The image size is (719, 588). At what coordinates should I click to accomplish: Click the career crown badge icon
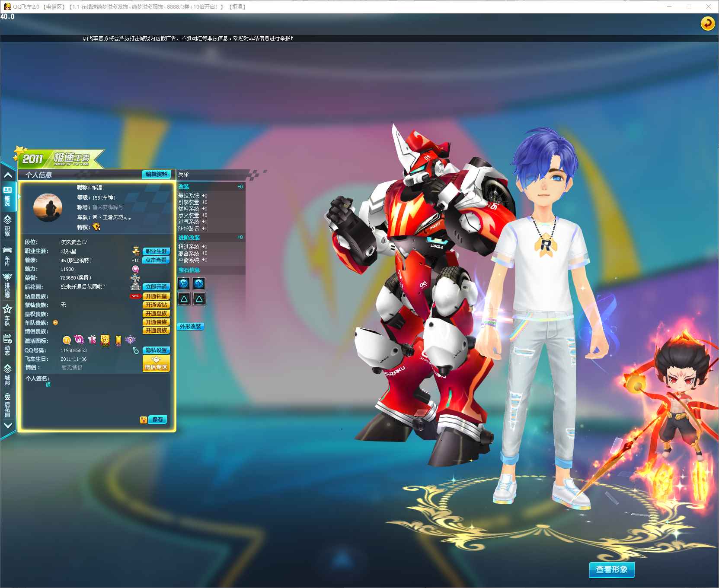136,251
